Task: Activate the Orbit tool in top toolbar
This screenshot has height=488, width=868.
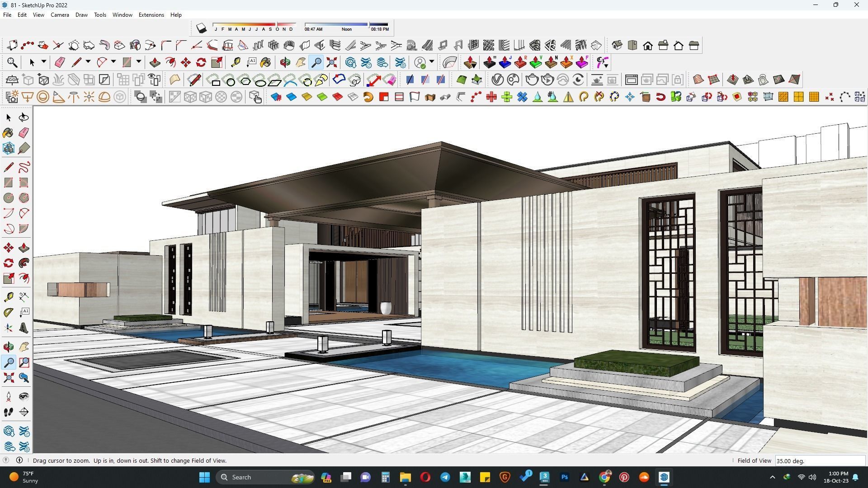Action: [x=285, y=62]
